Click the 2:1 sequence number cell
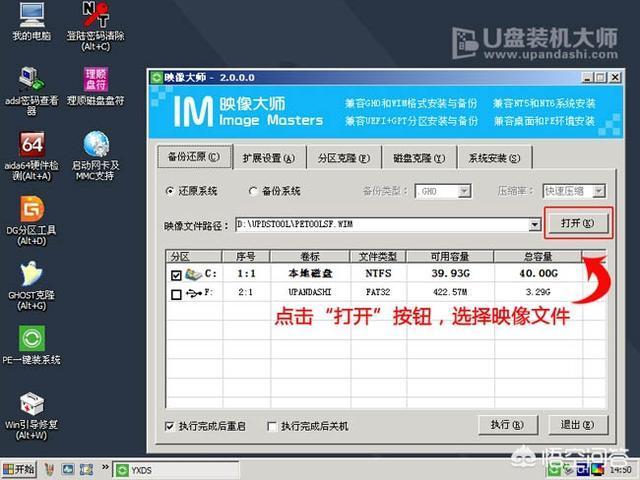Screen dimensions: 640x480 (x=245, y=292)
